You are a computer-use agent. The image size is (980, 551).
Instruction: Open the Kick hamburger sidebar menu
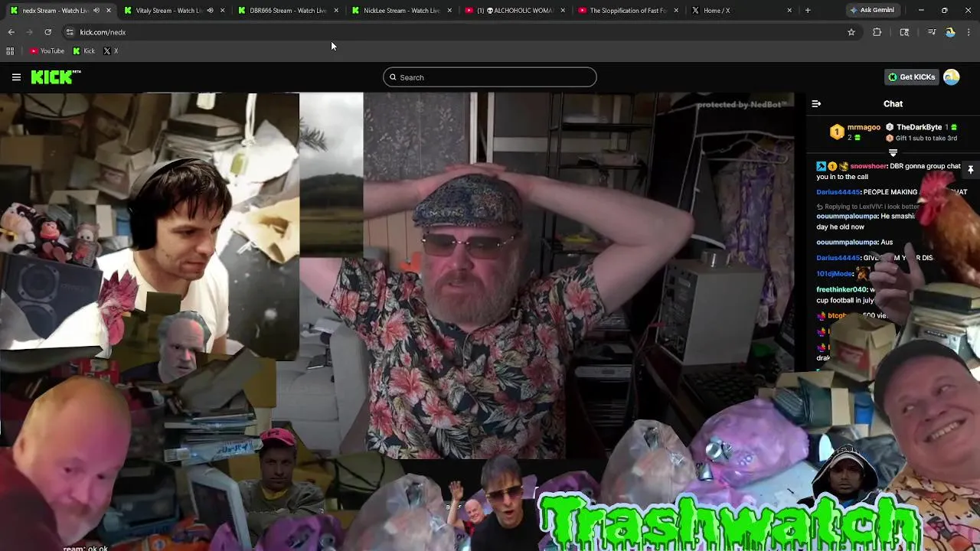16,77
